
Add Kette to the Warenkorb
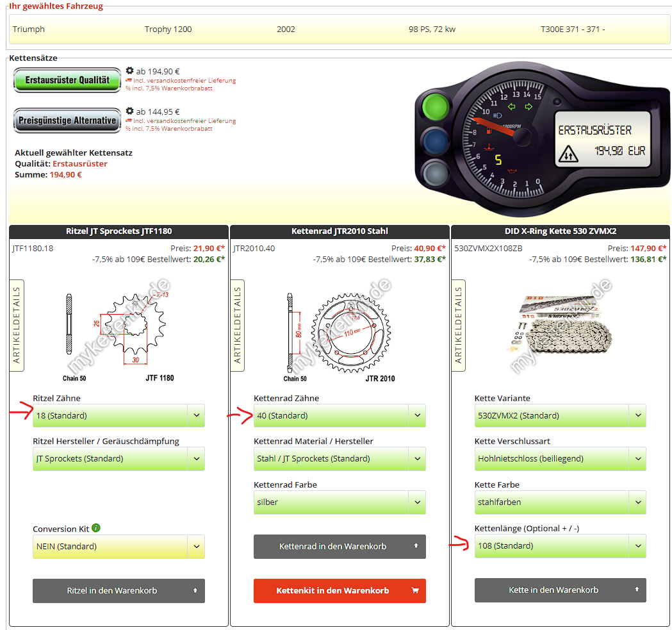pos(560,590)
